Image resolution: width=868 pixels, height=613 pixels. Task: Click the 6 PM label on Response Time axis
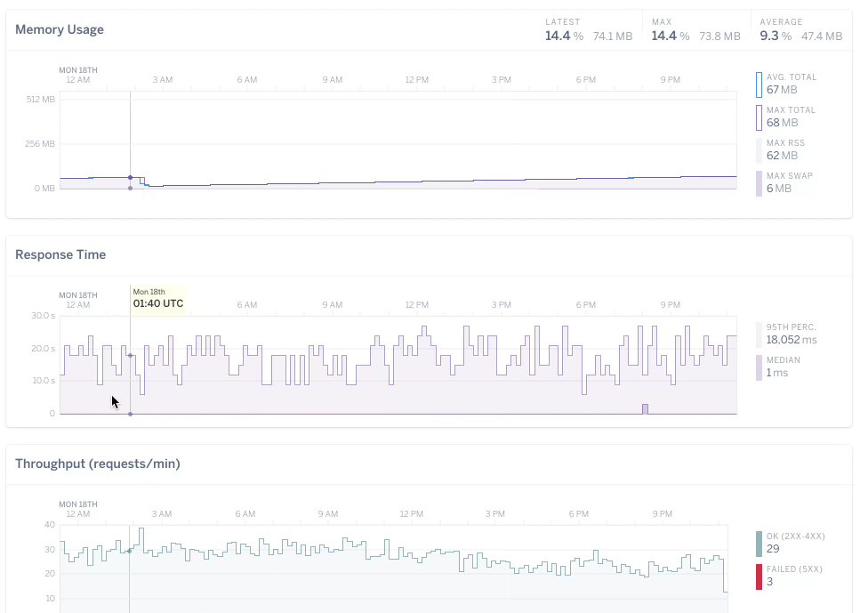coord(585,305)
